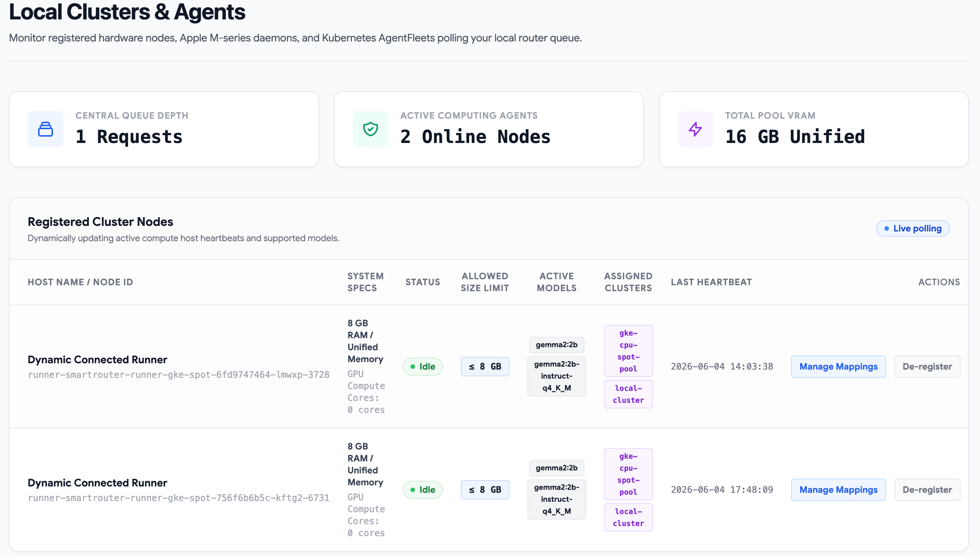The height and width of the screenshot is (557, 980).
Task: Click the Assigned Clusters column header
Action: tap(628, 282)
